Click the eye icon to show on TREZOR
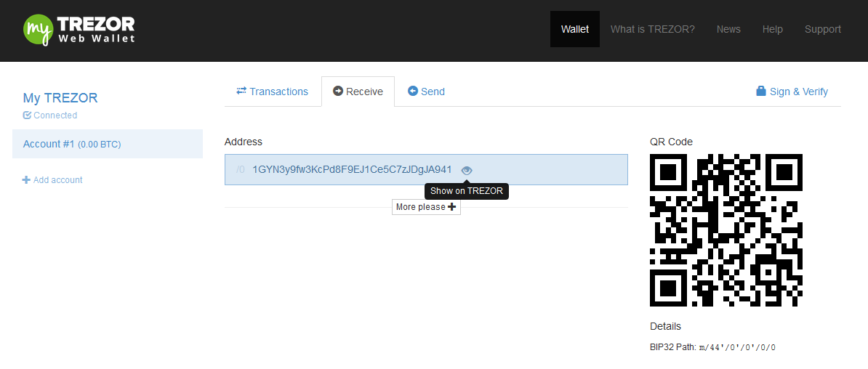Screen dimensions: 868x369 point(467,171)
